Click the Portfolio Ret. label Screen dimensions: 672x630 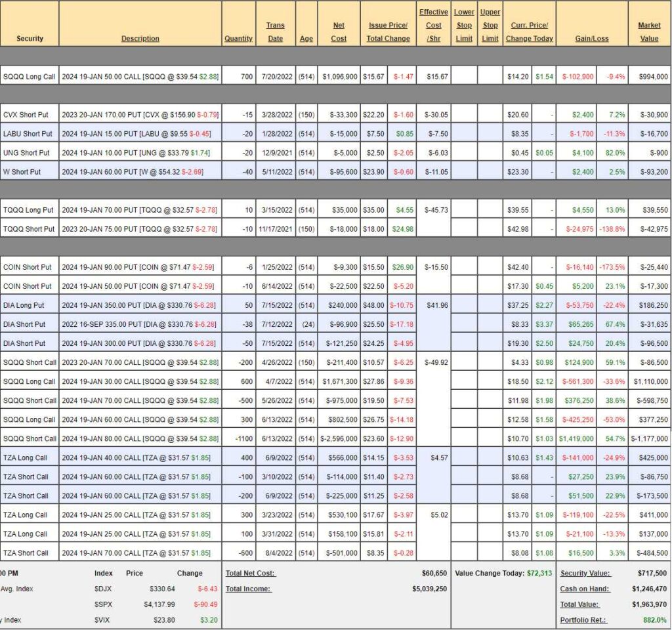click(583, 620)
